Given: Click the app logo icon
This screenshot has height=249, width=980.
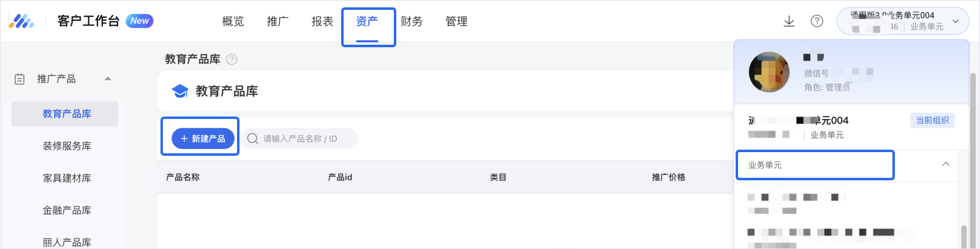Looking at the screenshot, I should [x=21, y=21].
